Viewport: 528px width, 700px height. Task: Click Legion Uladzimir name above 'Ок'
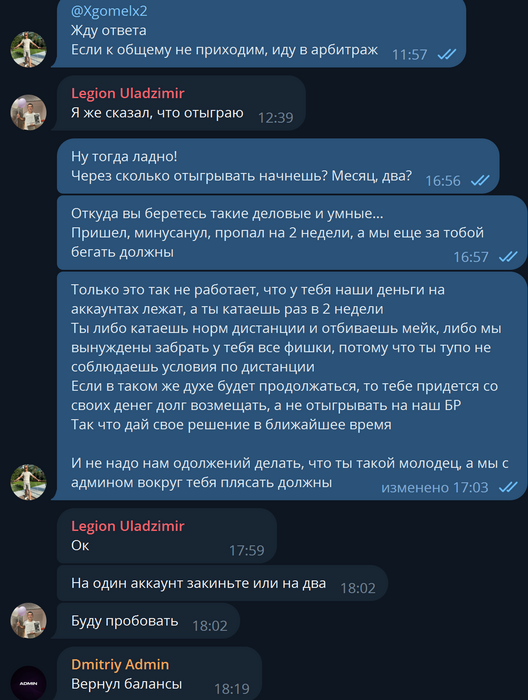(128, 526)
